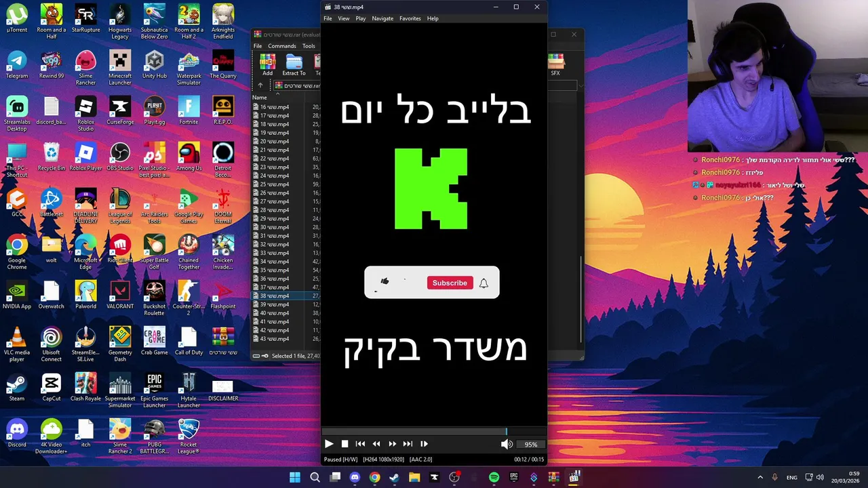The height and width of the screenshot is (488, 868).
Task: Select file 16 .mp4 in WinRAR list
Action: [275, 107]
